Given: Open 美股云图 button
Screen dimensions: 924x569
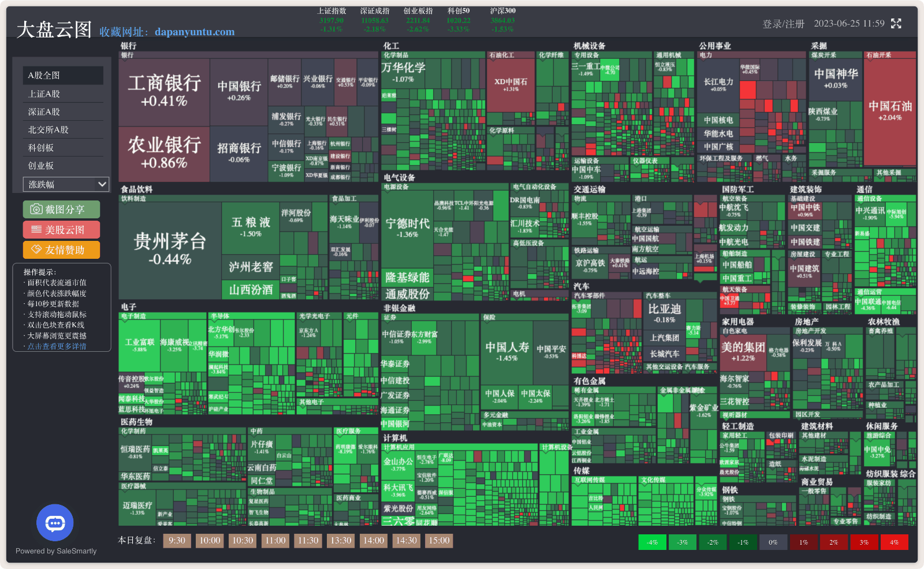Looking at the screenshot, I should [61, 229].
